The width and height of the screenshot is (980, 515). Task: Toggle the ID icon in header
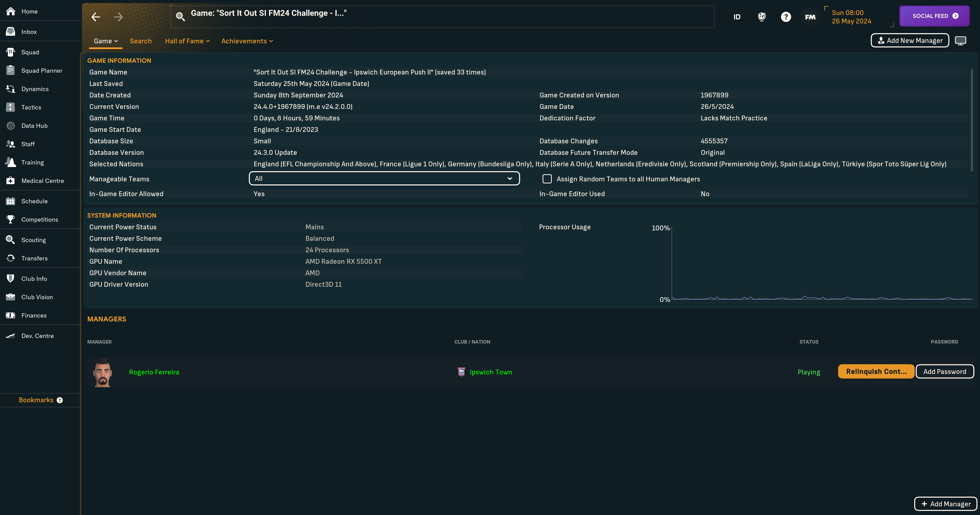737,17
